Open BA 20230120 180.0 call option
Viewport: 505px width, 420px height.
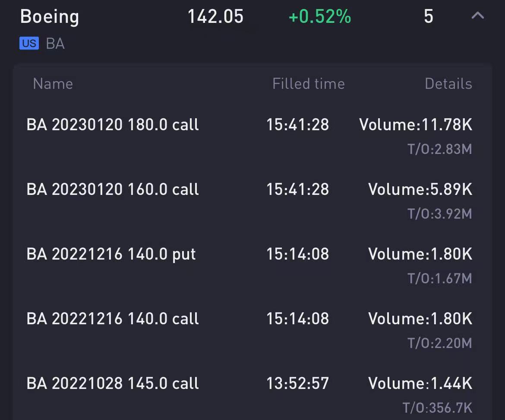(113, 125)
